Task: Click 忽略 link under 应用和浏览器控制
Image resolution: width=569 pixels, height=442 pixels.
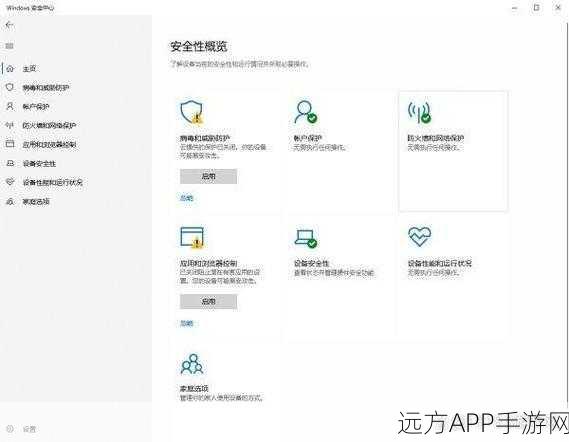Action: point(187,323)
